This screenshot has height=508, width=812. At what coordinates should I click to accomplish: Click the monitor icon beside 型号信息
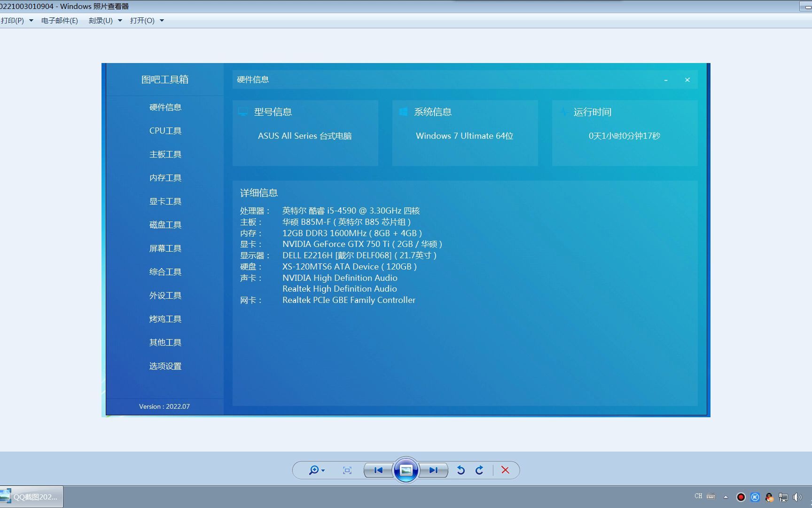(243, 112)
